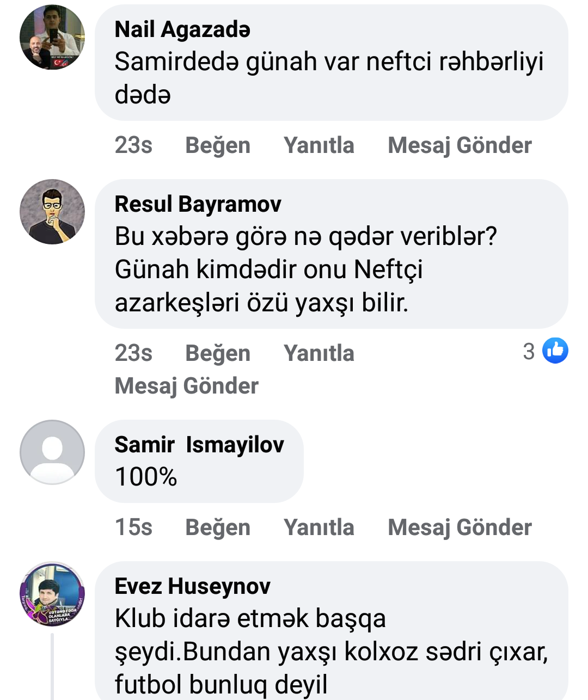Open Nail Agazadə's profile picture
Viewport: 588px width, 700px height.
tap(52, 38)
